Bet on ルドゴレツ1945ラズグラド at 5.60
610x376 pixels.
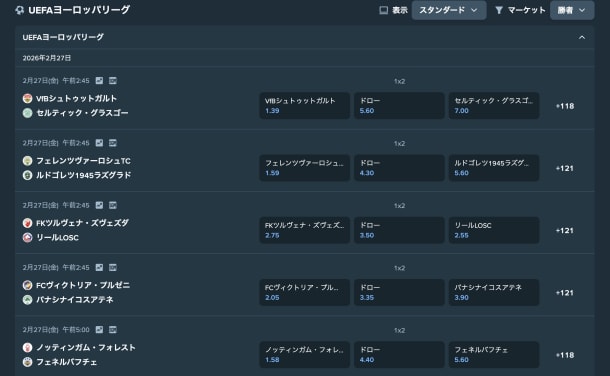(494, 168)
